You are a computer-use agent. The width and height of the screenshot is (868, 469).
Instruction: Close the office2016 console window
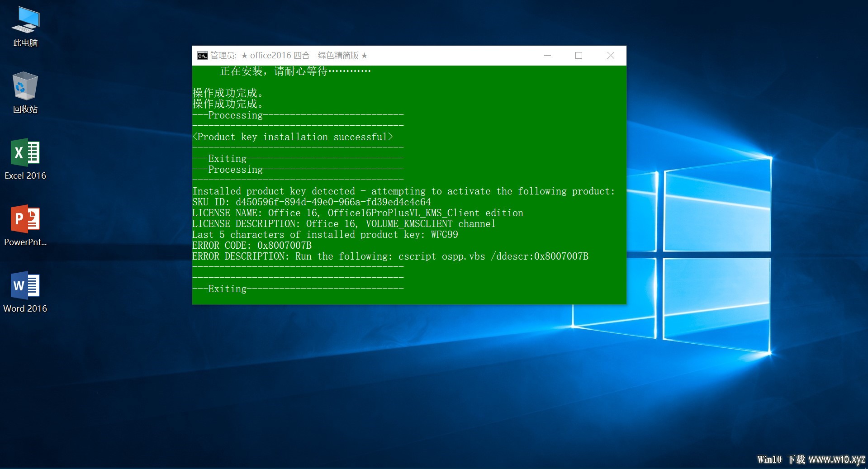(x=611, y=56)
